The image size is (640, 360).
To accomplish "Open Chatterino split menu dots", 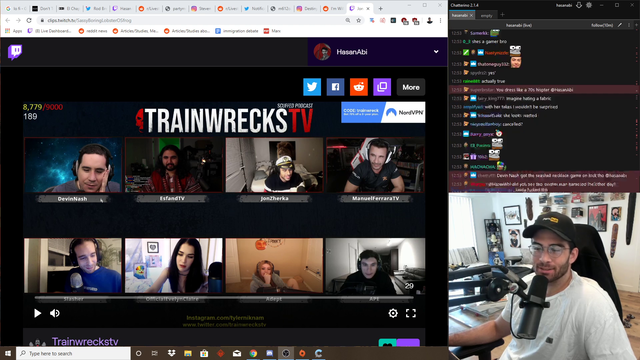I will [629, 25].
